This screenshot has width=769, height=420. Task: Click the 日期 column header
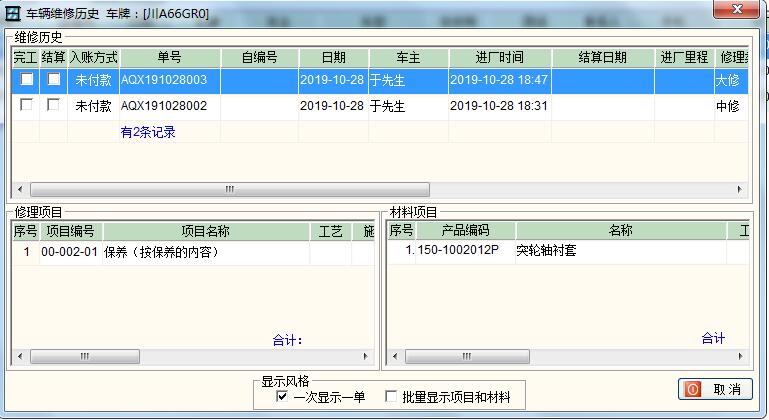333,57
